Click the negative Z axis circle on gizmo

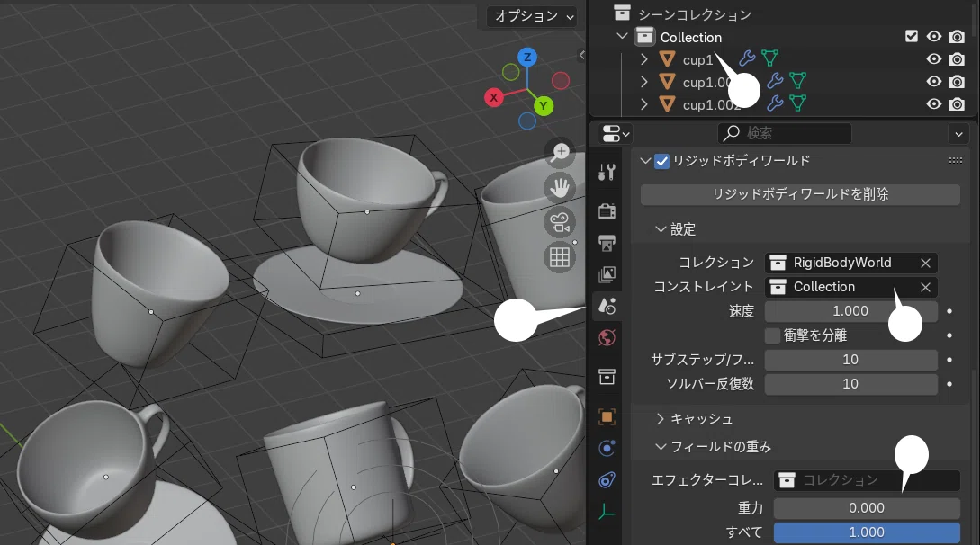coord(526,121)
